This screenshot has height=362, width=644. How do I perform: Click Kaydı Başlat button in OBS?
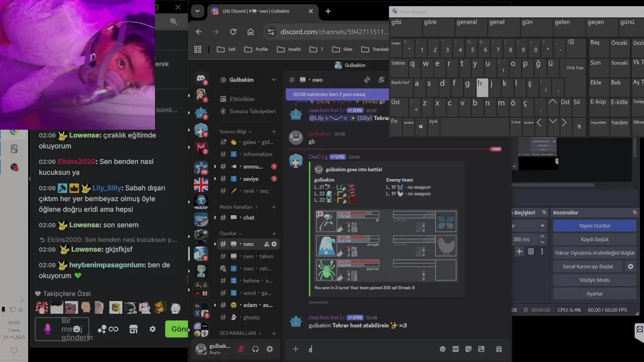(595, 239)
